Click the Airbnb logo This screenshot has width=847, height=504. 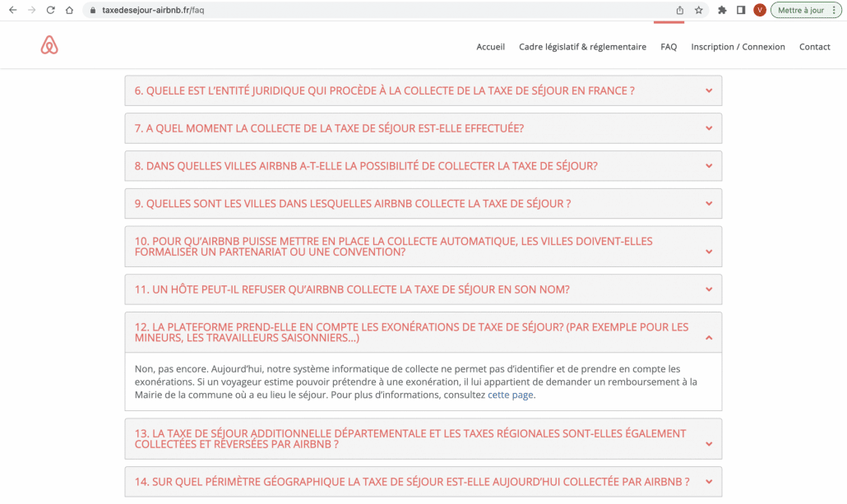[x=49, y=45]
